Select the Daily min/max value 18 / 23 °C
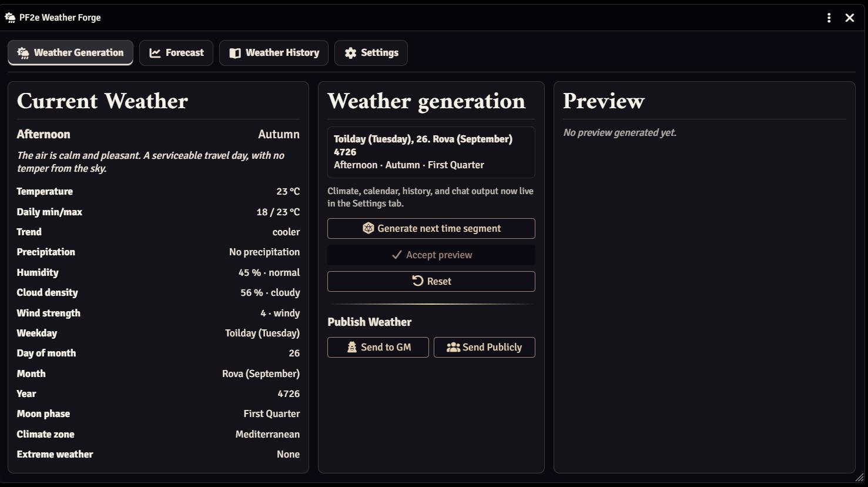Screen dimensions: 868x487 [x=278, y=212]
